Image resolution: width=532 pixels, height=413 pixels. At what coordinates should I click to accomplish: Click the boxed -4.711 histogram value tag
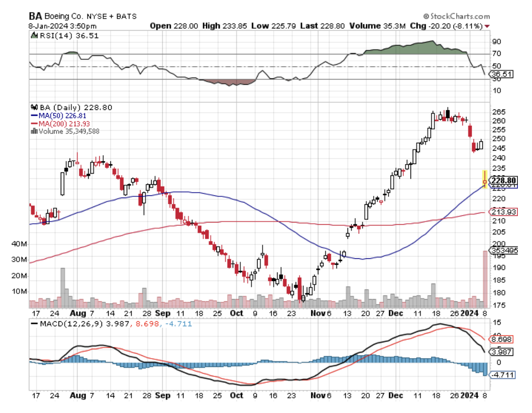point(502,375)
